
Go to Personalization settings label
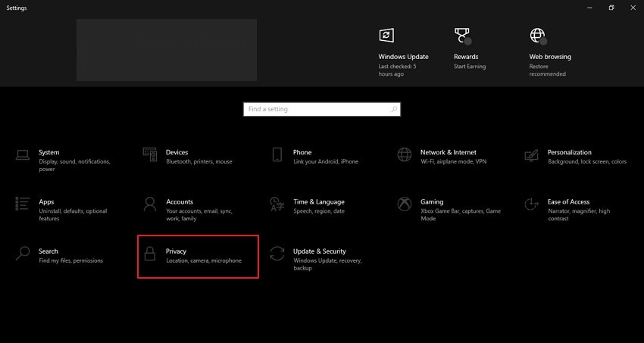[x=570, y=152]
